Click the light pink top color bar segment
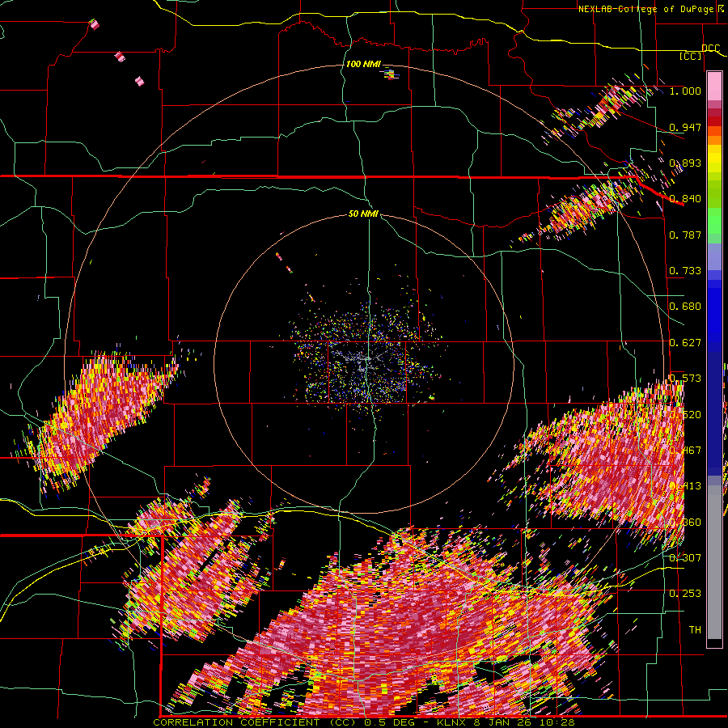The image size is (728, 728). click(x=714, y=86)
